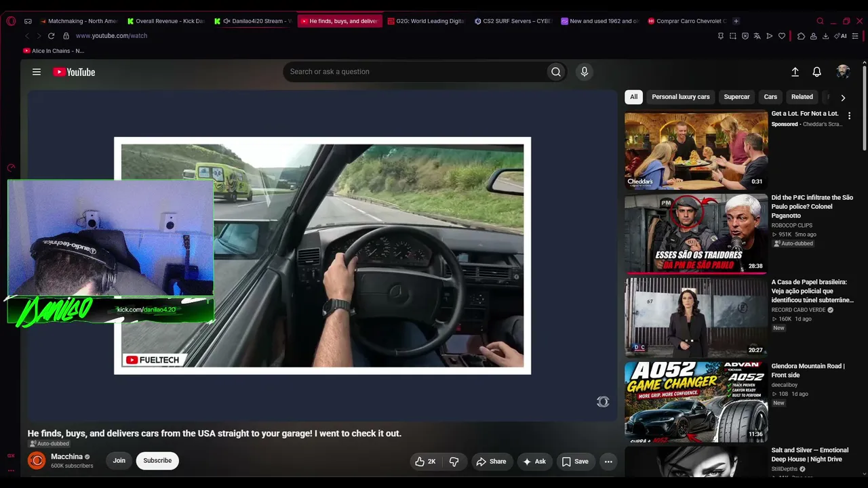Viewport: 868px width, 488px height.
Task: Select the Personal luxury cars filter chip
Action: [x=681, y=97]
